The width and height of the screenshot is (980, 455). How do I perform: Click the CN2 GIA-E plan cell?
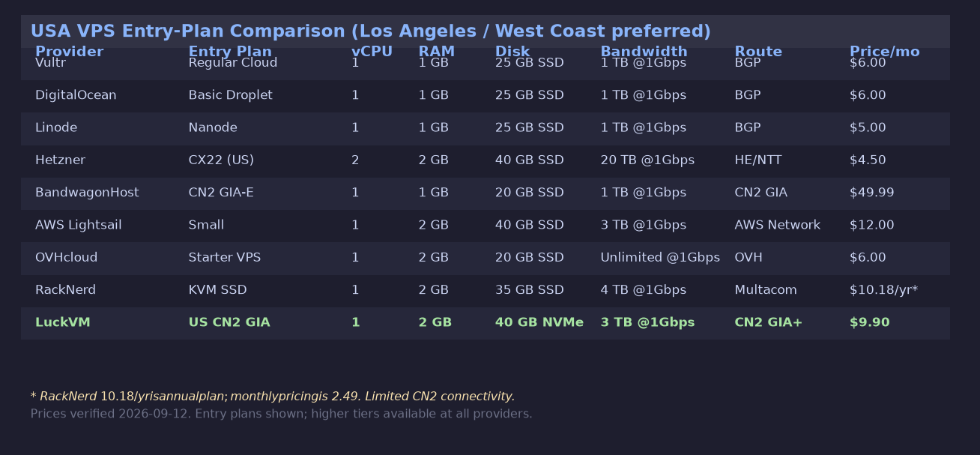221,193
